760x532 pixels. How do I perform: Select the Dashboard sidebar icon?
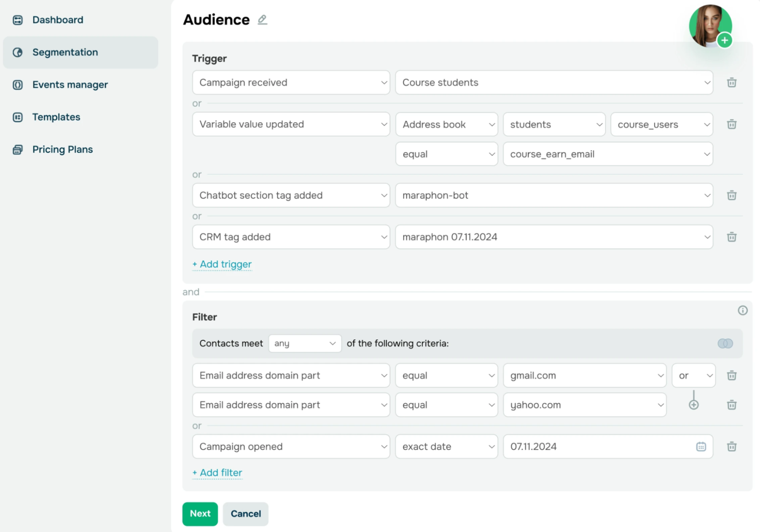tap(18, 19)
